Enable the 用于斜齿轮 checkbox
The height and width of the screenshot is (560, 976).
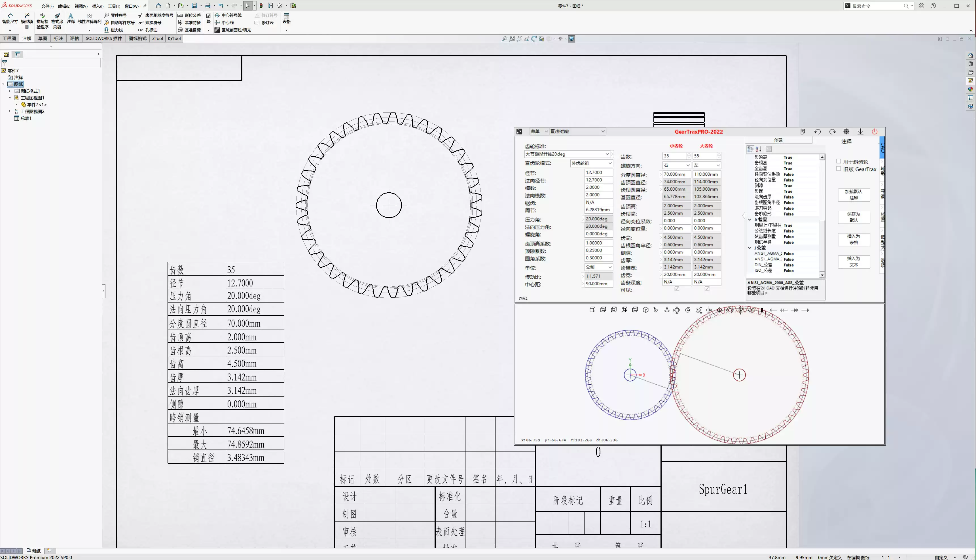tap(839, 161)
